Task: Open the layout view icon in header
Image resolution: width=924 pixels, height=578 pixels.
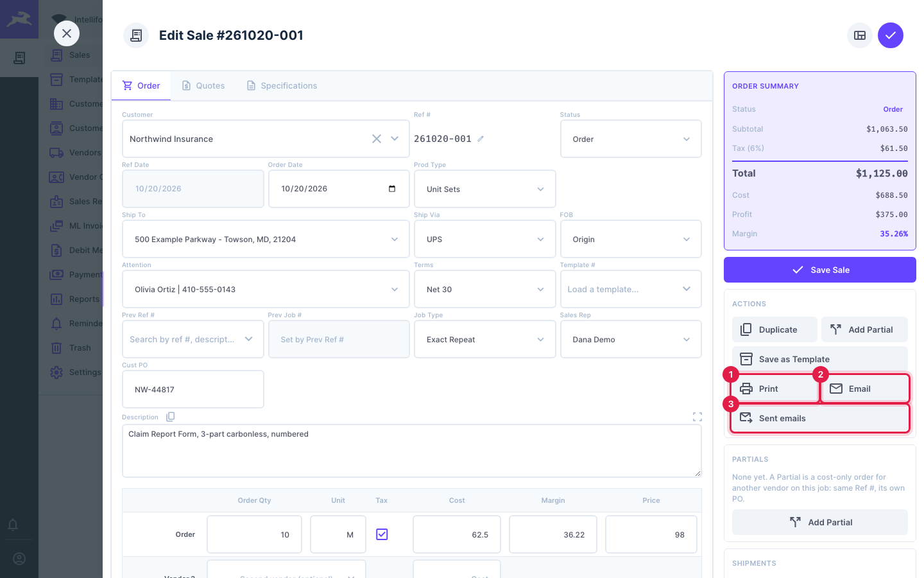Action: click(x=860, y=35)
